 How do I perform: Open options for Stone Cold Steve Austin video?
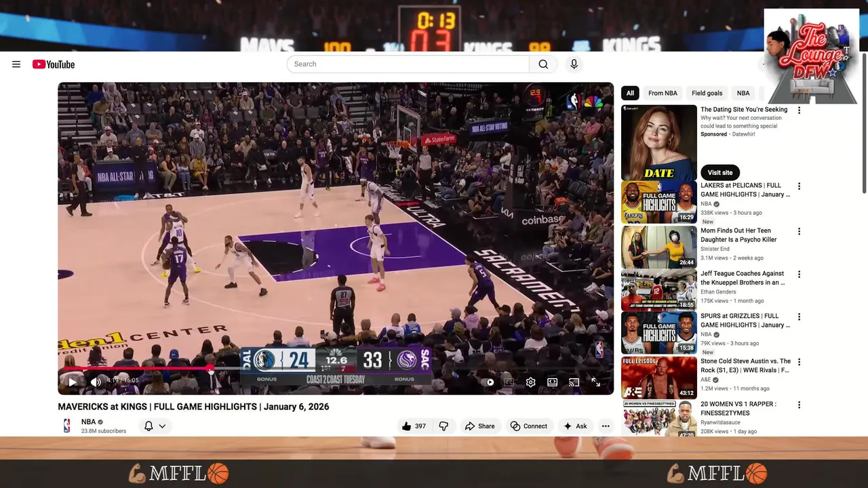[799, 363]
